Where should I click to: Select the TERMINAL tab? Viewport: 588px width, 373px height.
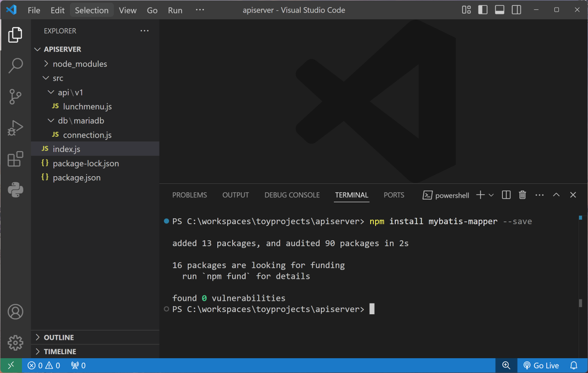tap(352, 195)
